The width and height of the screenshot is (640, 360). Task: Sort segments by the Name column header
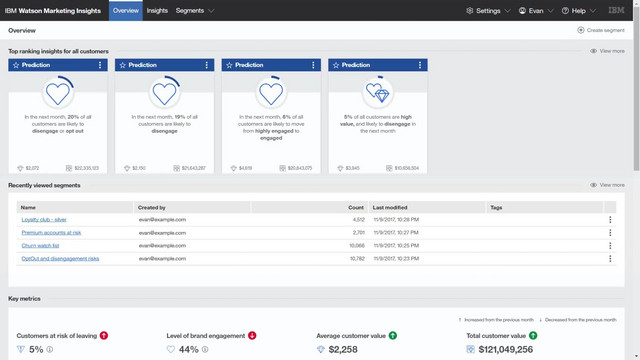75,207
